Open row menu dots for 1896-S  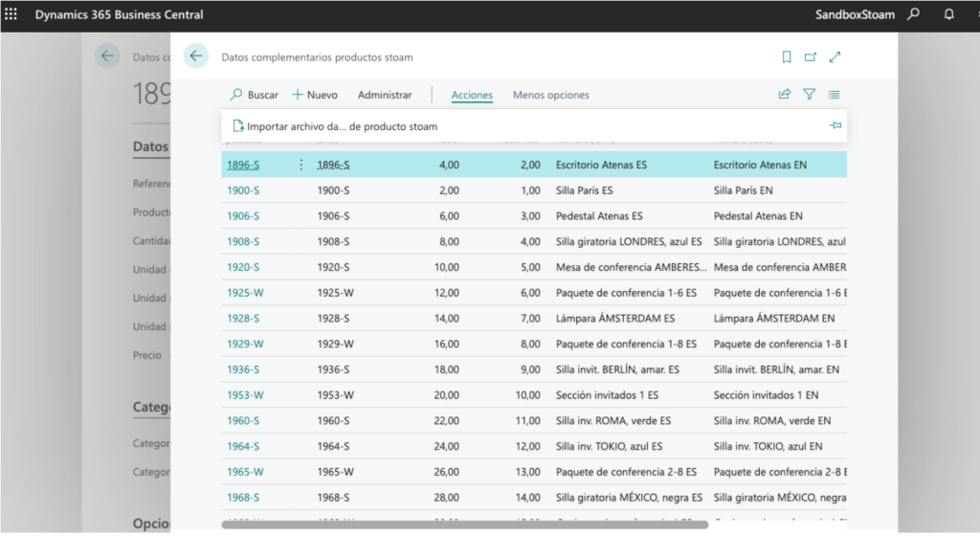pyautogui.click(x=301, y=165)
